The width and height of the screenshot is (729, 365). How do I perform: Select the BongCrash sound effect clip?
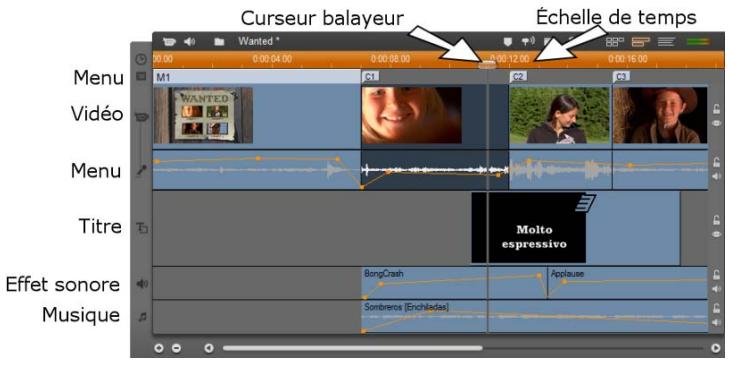454,283
